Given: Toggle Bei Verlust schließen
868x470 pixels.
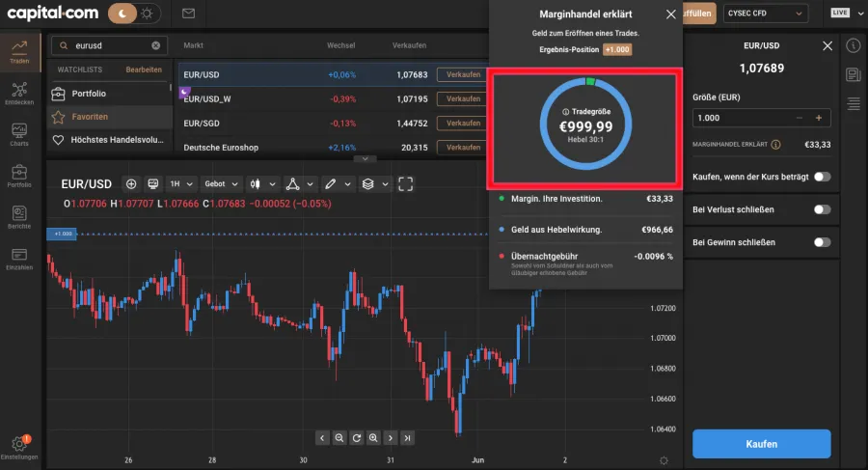Looking at the screenshot, I should 822,209.
